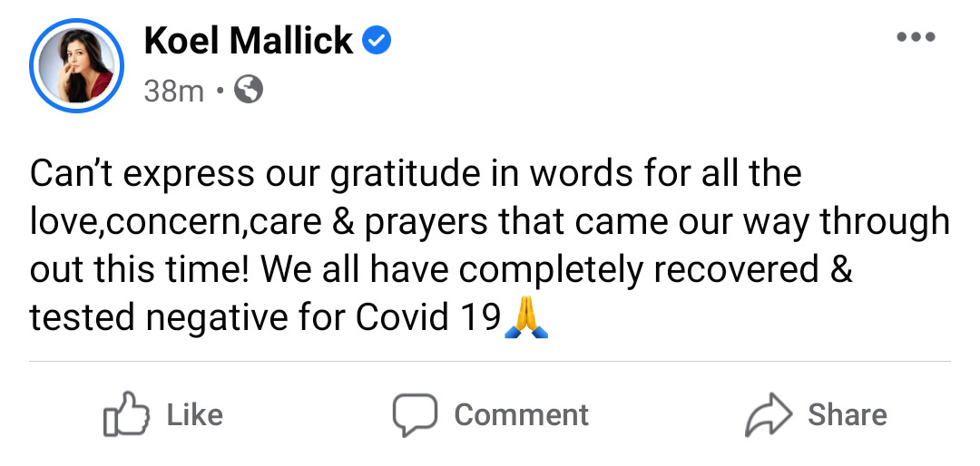
Task: Click the post's first line about gratitude
Action: coord(416,176)
